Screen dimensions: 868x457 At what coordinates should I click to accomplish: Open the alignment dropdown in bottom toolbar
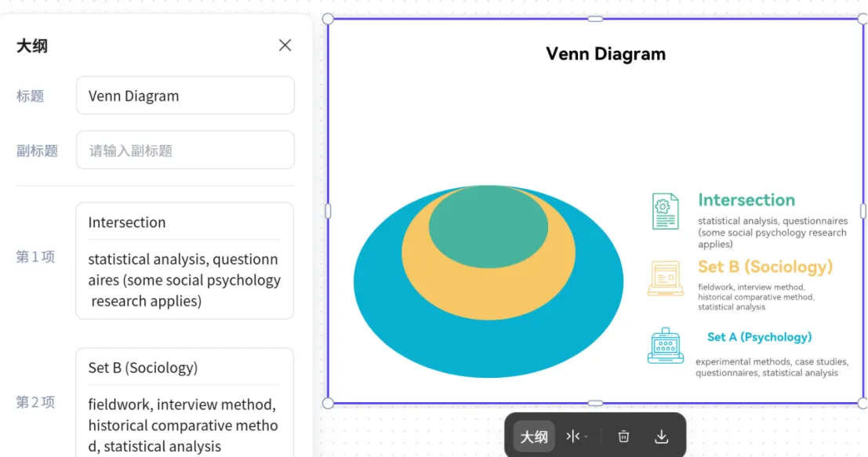tap(576, 437)
